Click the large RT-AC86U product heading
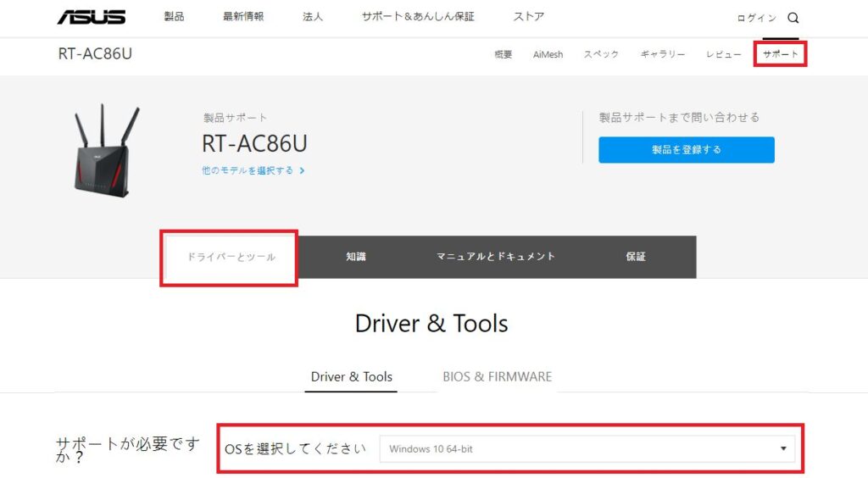868x478 pixels. tap(254, 143)
